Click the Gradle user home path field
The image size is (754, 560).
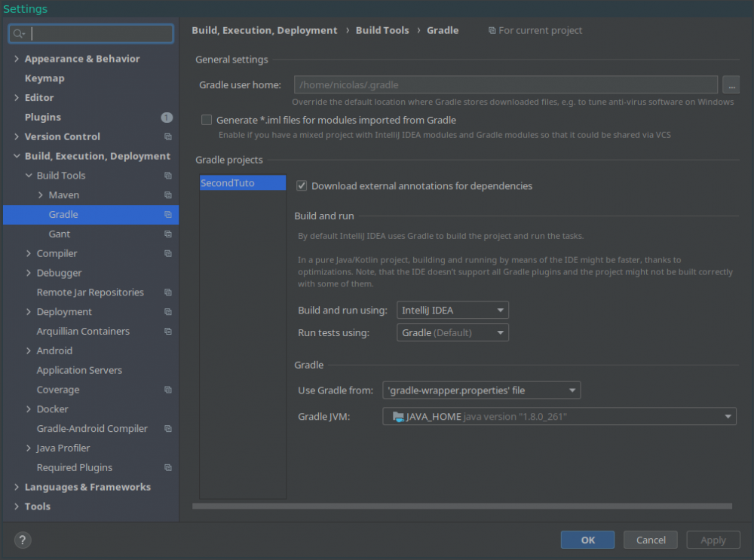tap(506, 85)
